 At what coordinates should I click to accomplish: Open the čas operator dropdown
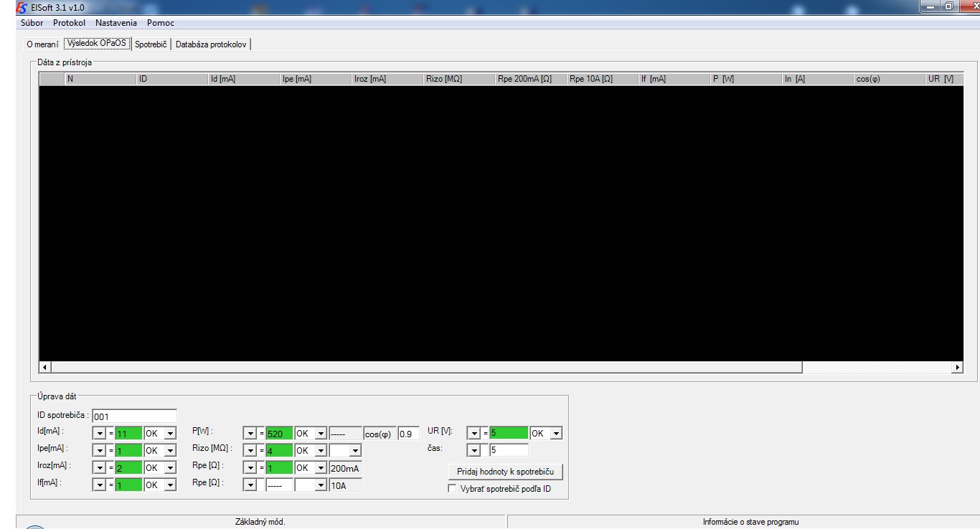coord(473,450)
